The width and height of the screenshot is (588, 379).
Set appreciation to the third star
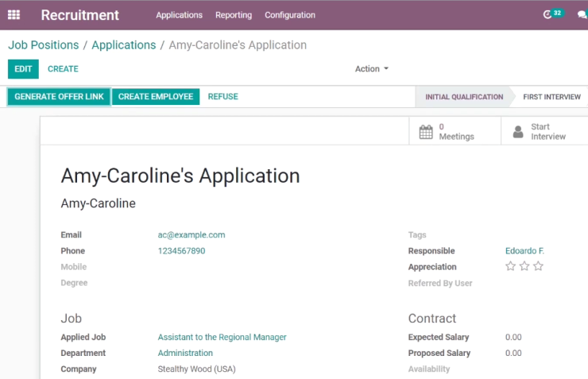click(x=538, y=266)
